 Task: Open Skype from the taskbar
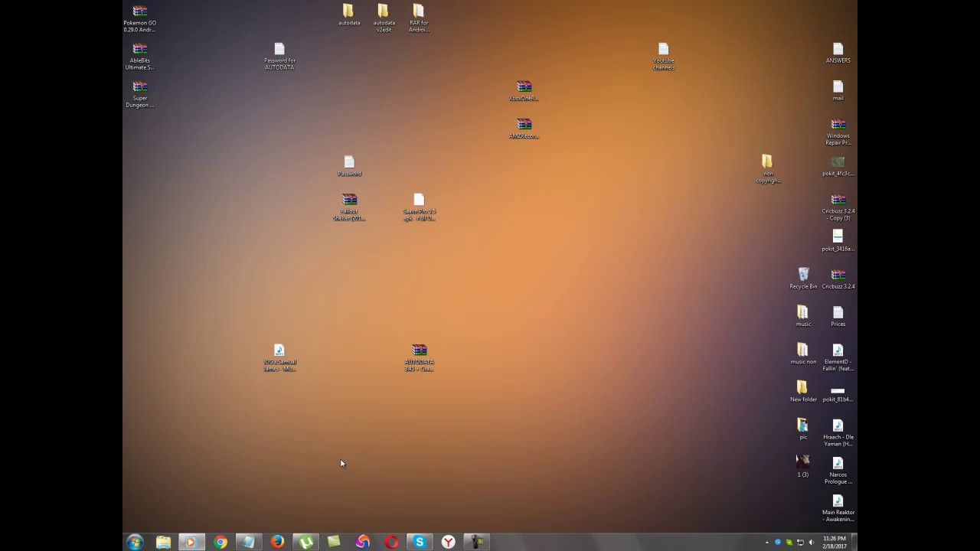click(420, 542)
